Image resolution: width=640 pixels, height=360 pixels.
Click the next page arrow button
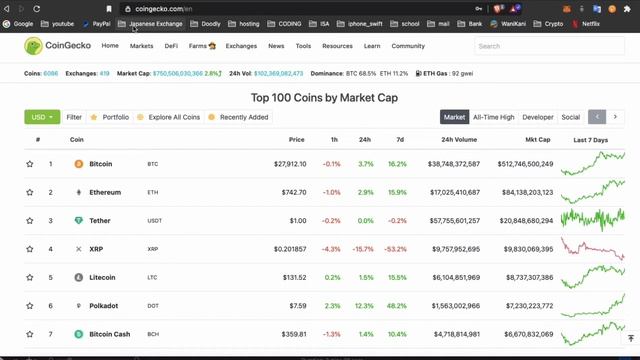(x=615, y=117)
